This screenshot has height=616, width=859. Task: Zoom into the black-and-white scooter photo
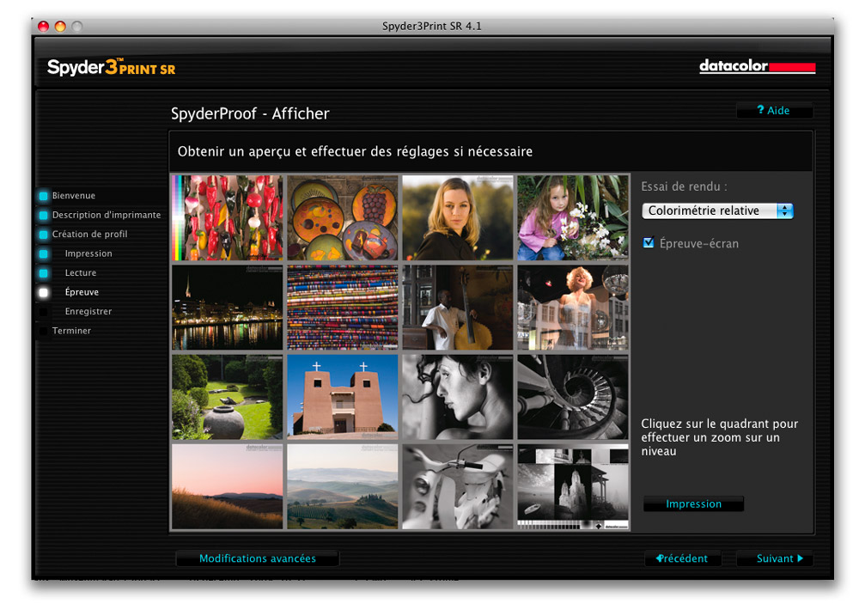click(458, 486)
